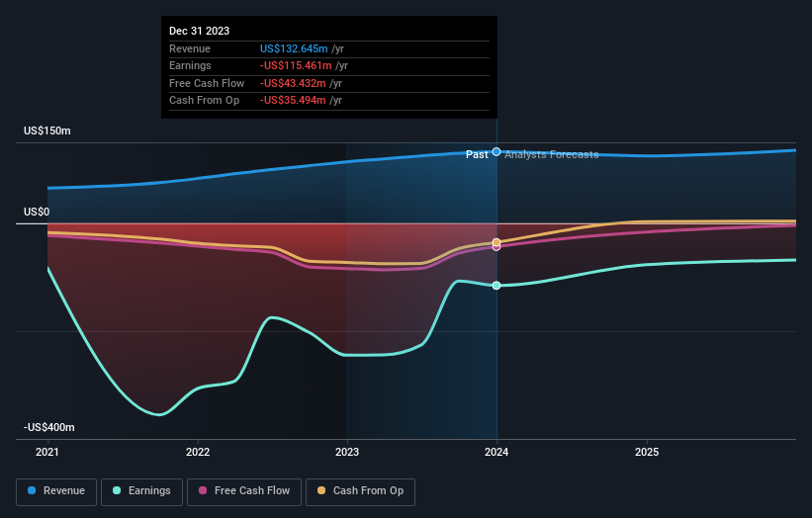Click the US$0 y-axis label
This screenshot has width=812, height=518.
(x=37, y=213)
